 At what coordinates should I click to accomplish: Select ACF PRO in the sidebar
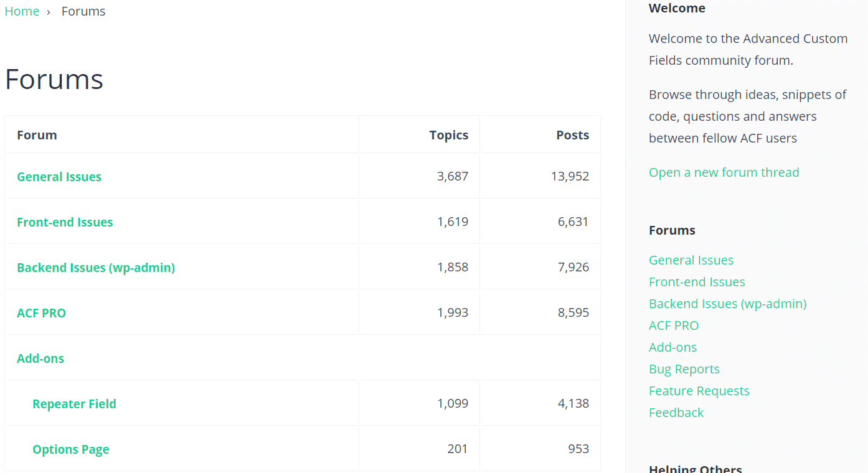(x=674, y=325)
